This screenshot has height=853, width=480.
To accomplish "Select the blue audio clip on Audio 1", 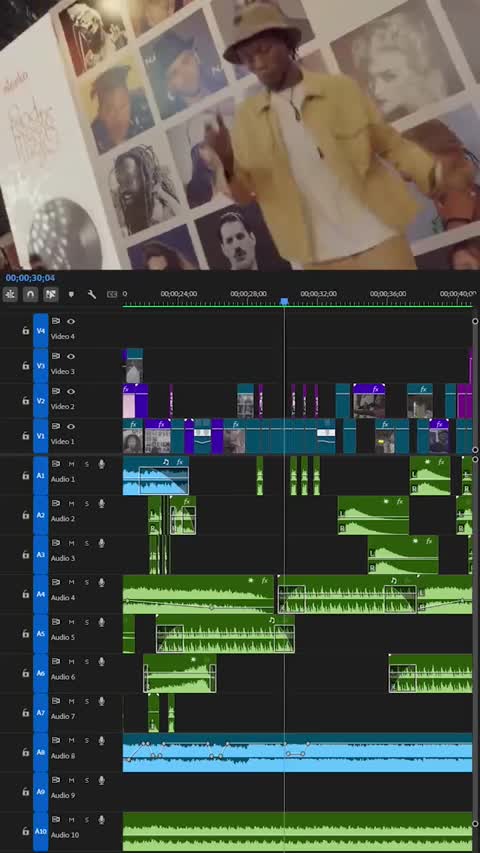I will pos(156,476).
